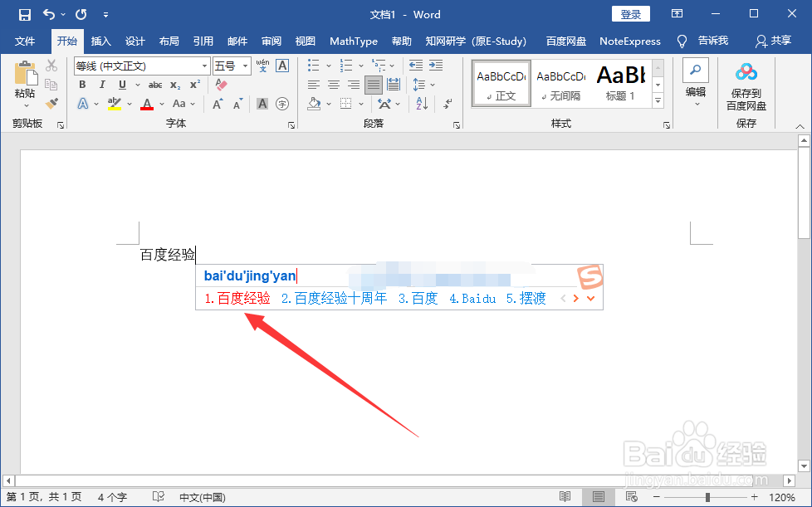This screenshot has height=507, width=812.
Task: Open the 文件 tab
Action: coord(25,41)
